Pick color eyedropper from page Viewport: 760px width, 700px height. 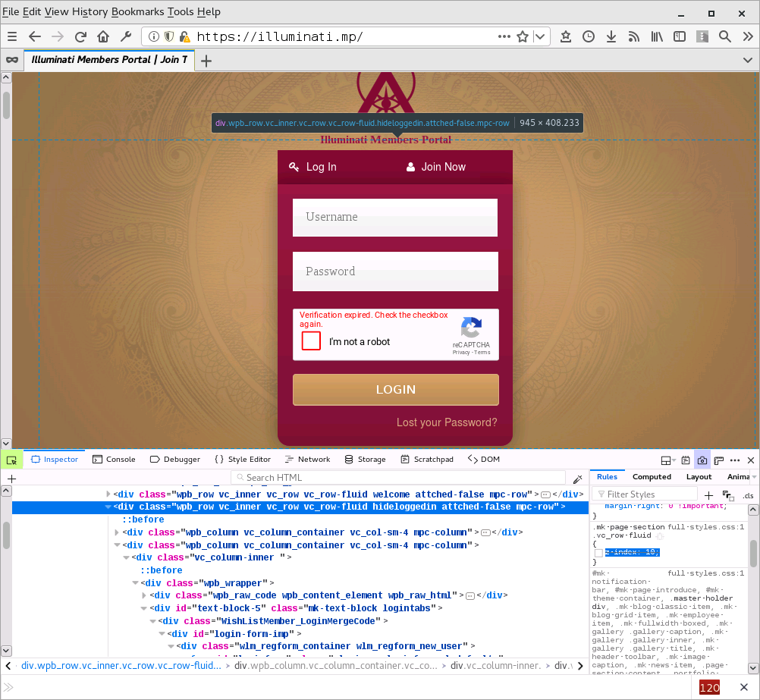coord(577,479)
